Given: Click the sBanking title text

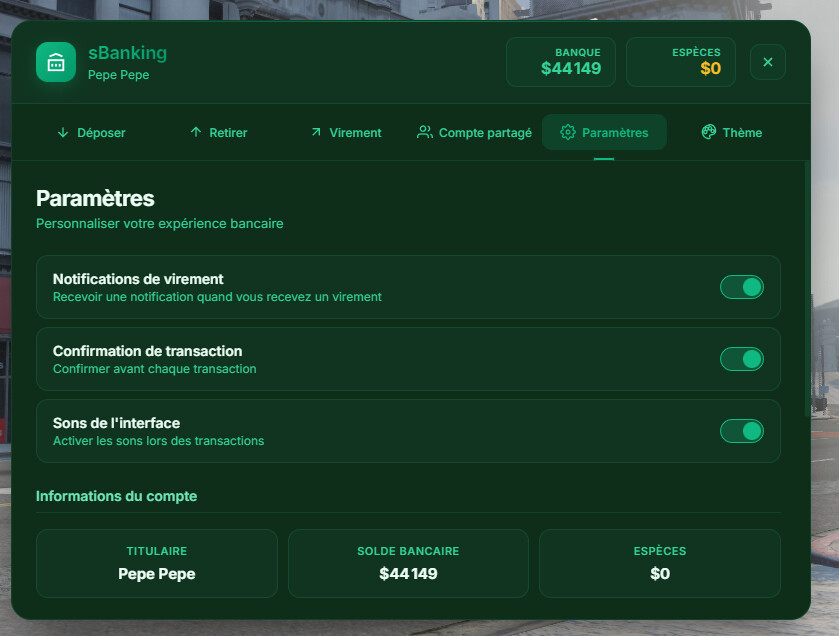Looking at the screenshot, I should click(x=127, y=53).
